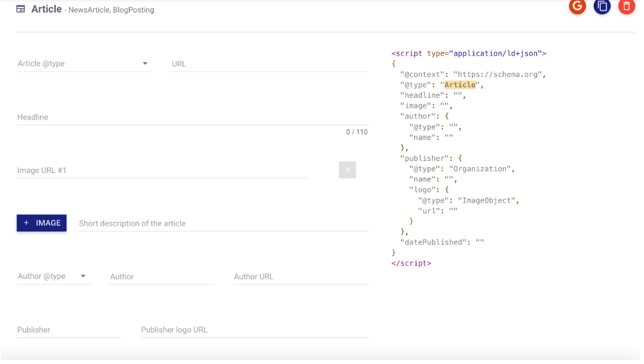Viewport: 644px width, 364px height.
Task: Click the Publisher logo URL field
Action: (255, 330)
